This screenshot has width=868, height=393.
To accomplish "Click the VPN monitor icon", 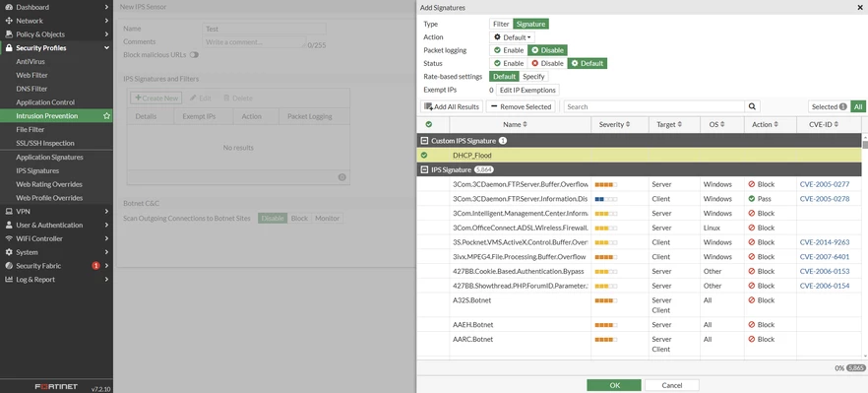I will (x=9, y=211).
